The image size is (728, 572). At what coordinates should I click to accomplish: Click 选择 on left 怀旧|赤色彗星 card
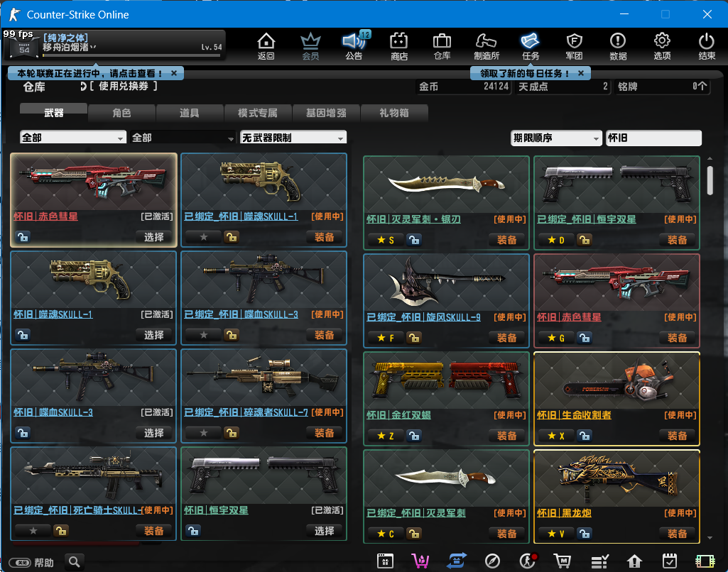coord(153,237)
